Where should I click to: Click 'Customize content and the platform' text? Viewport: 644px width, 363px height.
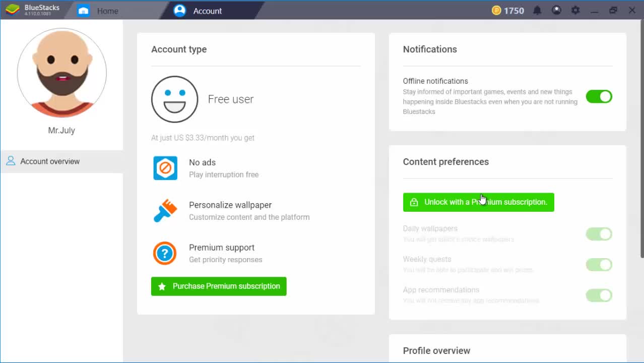(249, 217)
